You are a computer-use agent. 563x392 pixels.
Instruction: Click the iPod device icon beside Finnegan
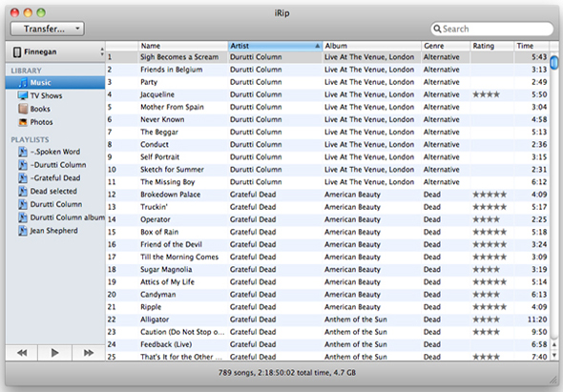pyautogui.click(x=17, y=52)
